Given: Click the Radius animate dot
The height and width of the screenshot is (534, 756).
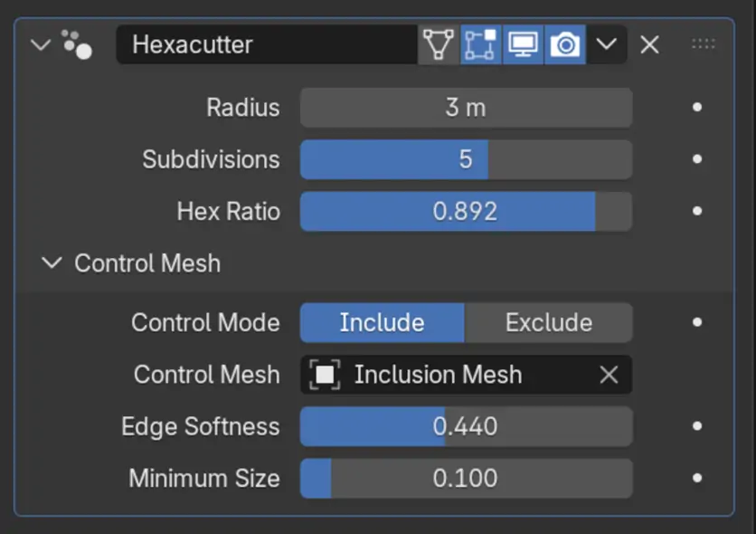Looking at the screenshot, I should (697, 107).
